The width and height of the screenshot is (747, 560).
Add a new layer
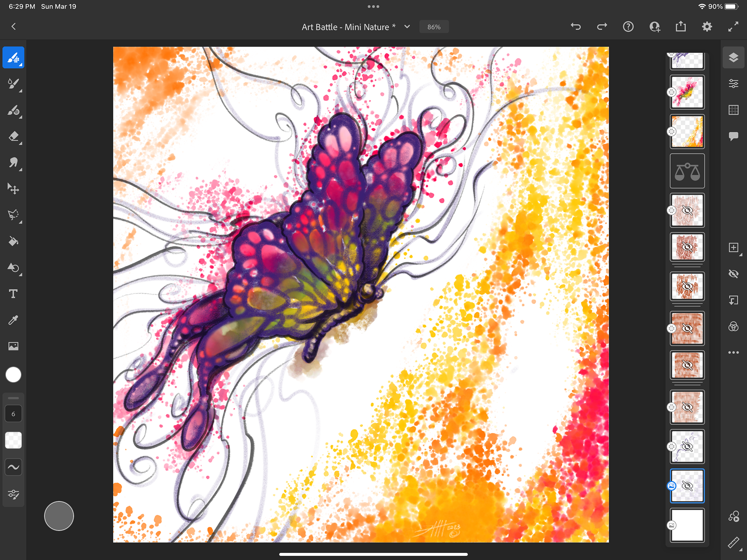coord(733,248)
